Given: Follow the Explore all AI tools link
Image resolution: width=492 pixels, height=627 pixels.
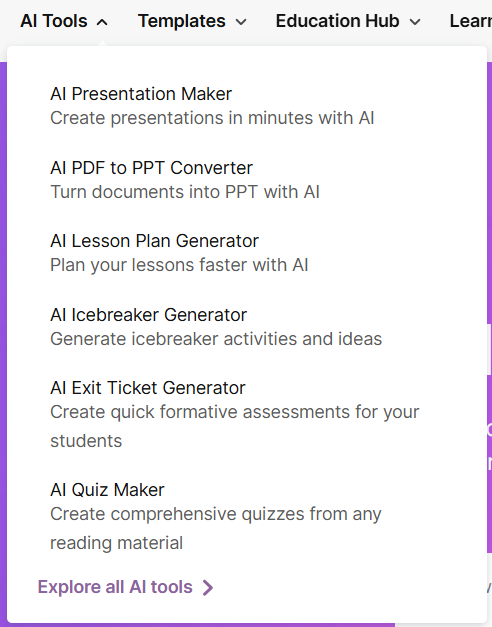Looking at the screenshot, I should point(115,587).
